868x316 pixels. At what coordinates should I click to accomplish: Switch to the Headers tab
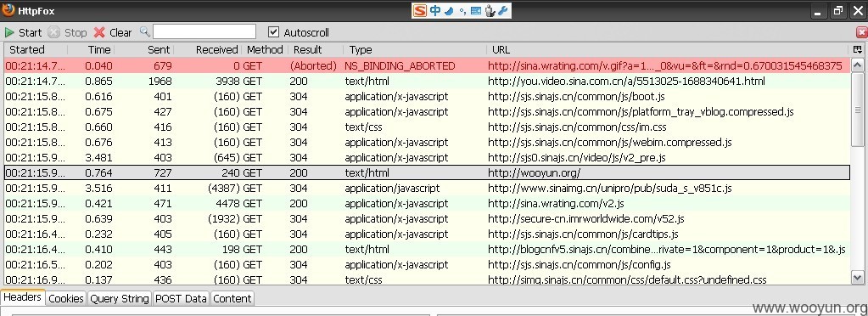[22, 297]
